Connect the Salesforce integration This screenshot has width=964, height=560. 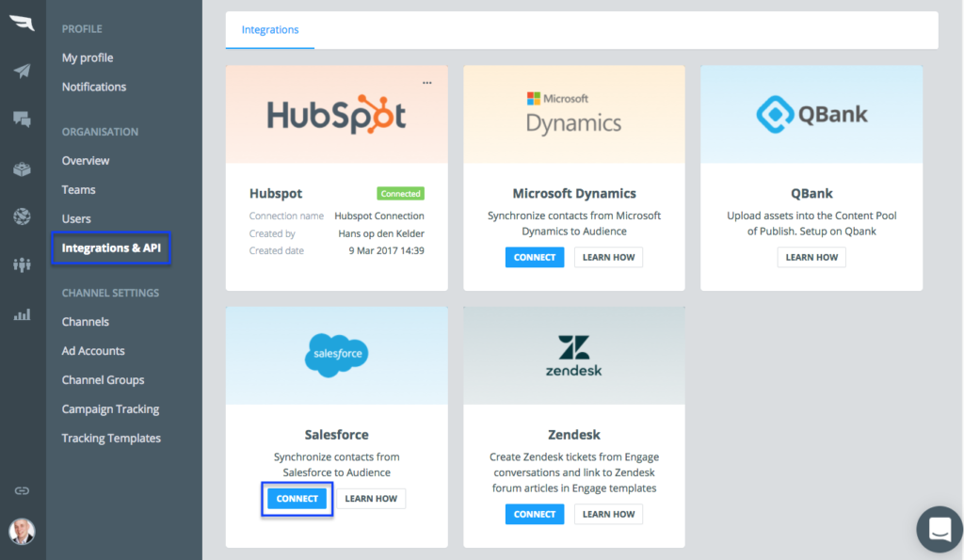(x=297, y=499)
